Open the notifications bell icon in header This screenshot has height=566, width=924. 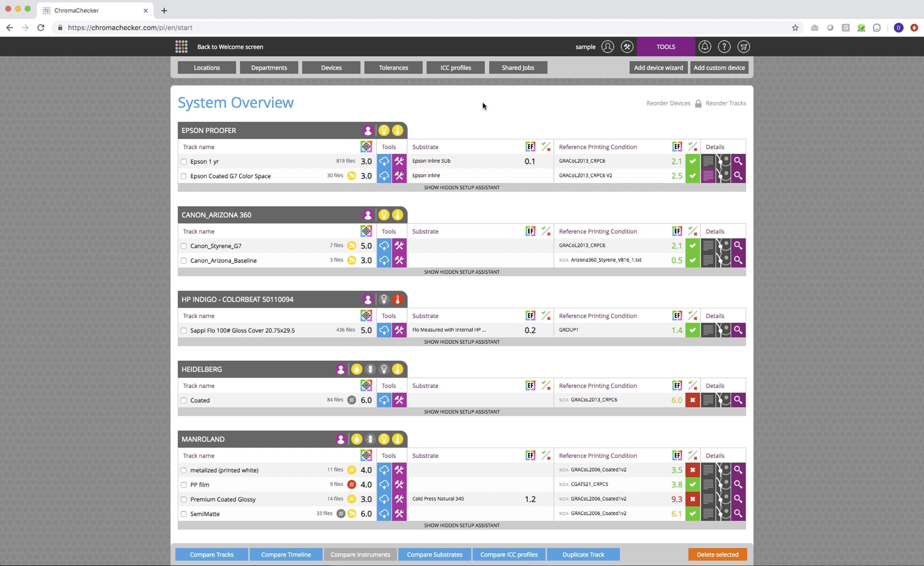click(705, 47)
